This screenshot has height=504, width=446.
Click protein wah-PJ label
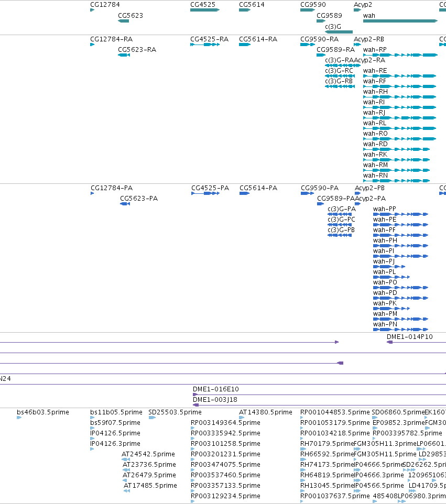coord(384,261)
